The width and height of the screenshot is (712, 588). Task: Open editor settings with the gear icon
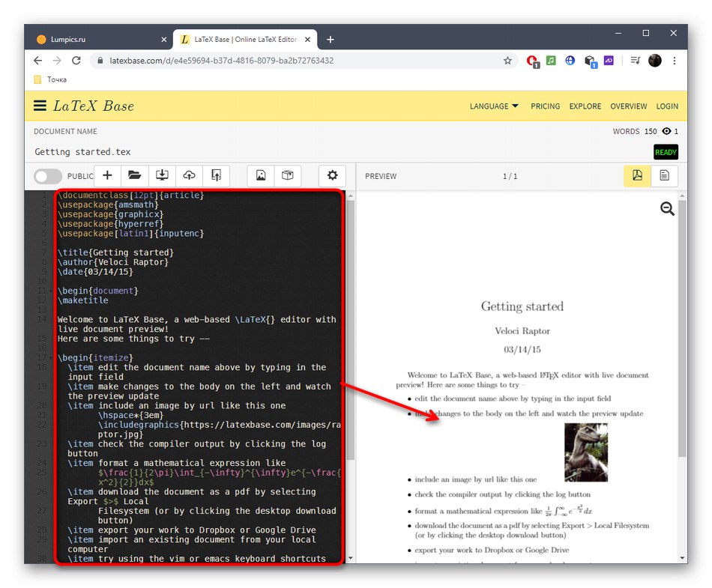pos(332,175)
